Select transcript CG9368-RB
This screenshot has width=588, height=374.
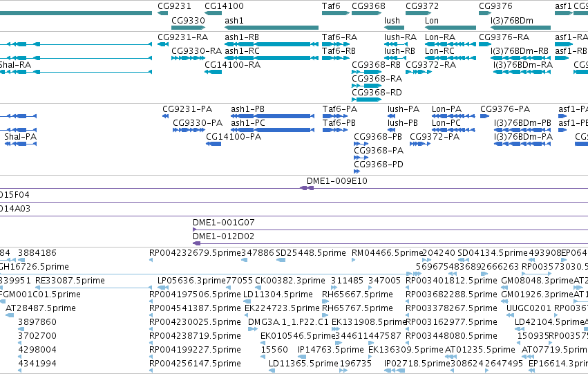pyautogui.click(x=376, y=65)
